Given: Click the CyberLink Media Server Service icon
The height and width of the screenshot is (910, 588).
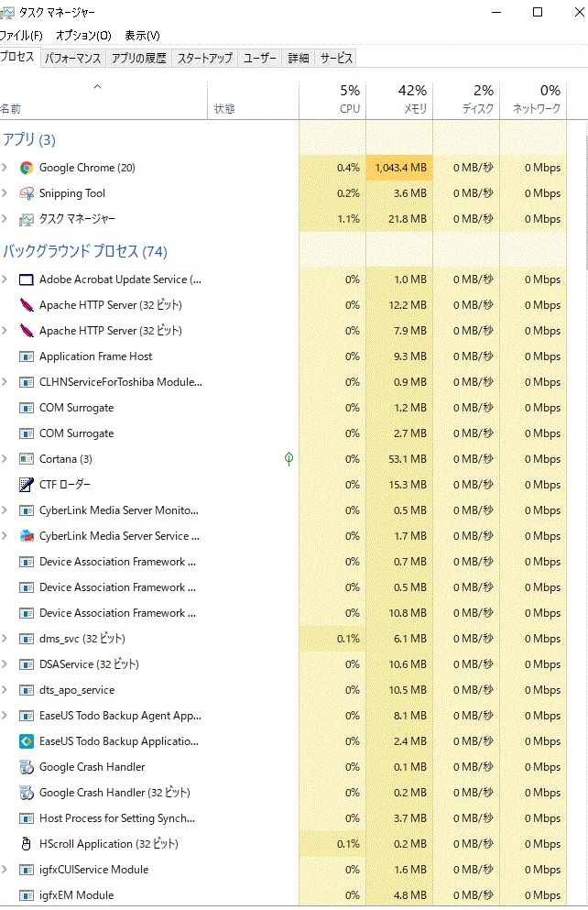Looking at the screenshot, I should tap(27, 536).
